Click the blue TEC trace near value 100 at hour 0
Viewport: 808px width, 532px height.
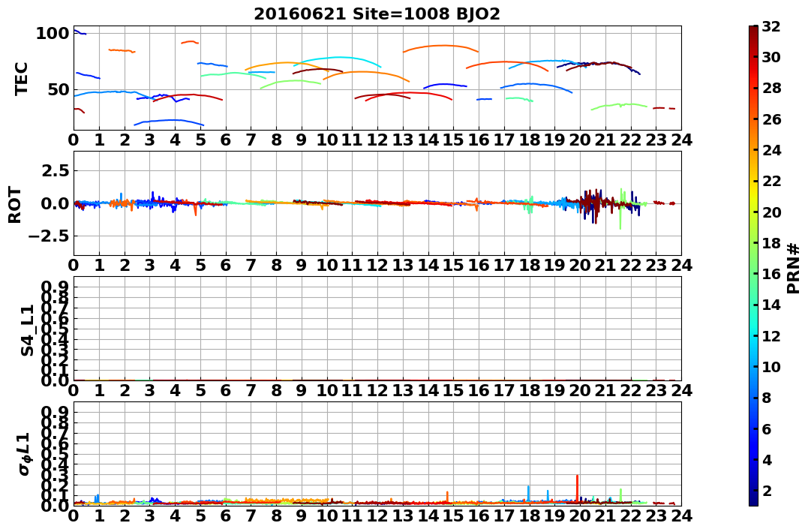click(x=80, y=32)
